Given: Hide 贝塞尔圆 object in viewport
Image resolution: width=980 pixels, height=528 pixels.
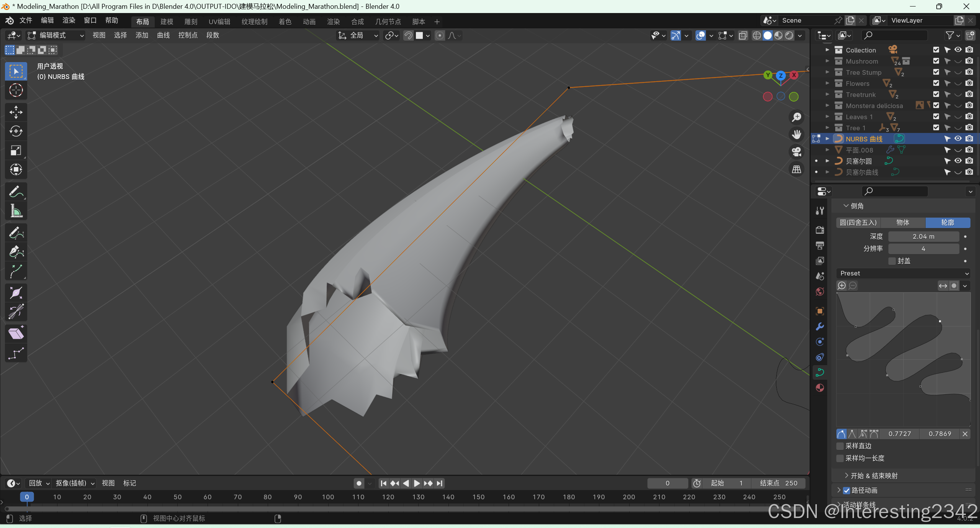Looking at the screenshot, I should pos(958,161).
